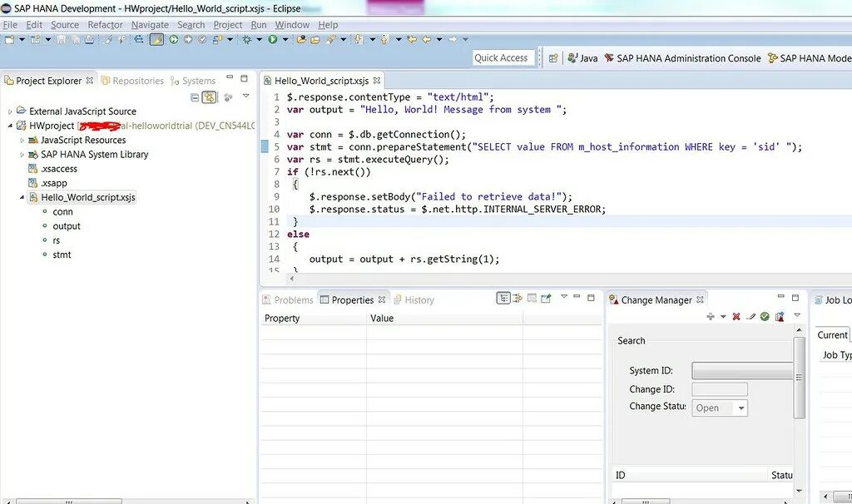Select the Project Explorer tab

pyautogui.click(x=48, y=81)
